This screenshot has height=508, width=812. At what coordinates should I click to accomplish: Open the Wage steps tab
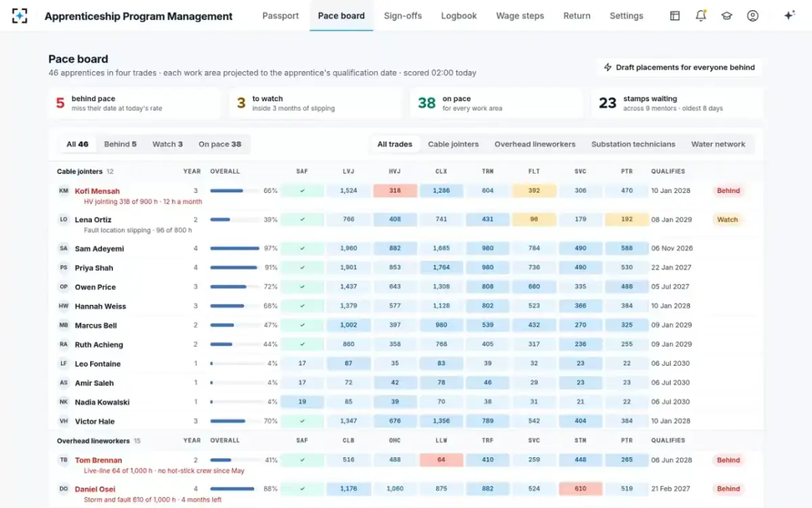(520, 16)
